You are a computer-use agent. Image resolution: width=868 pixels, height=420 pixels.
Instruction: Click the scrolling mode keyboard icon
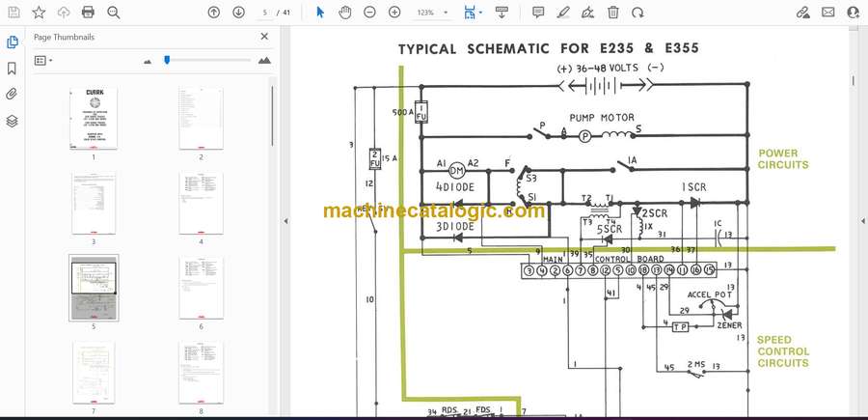click(502, 13)
